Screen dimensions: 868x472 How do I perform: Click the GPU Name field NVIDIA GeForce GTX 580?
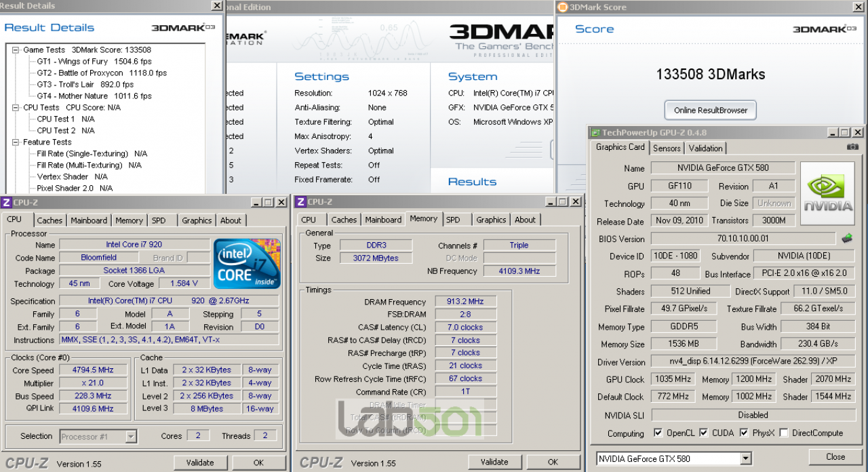[x=722, y=168]
